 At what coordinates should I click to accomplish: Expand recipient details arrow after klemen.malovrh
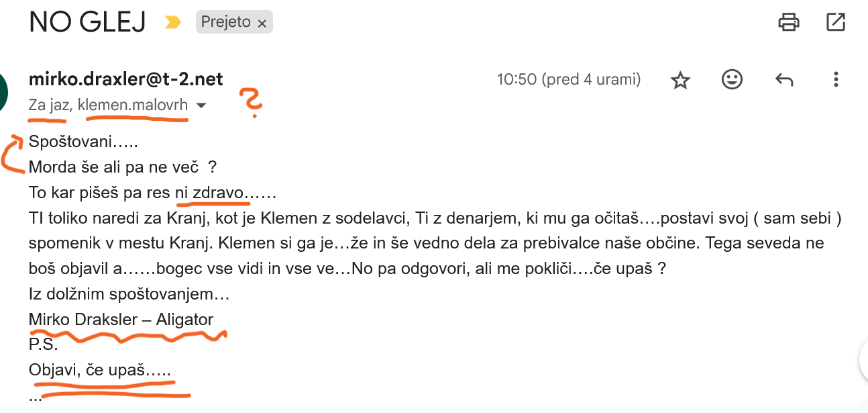click(x=201, y=105)
